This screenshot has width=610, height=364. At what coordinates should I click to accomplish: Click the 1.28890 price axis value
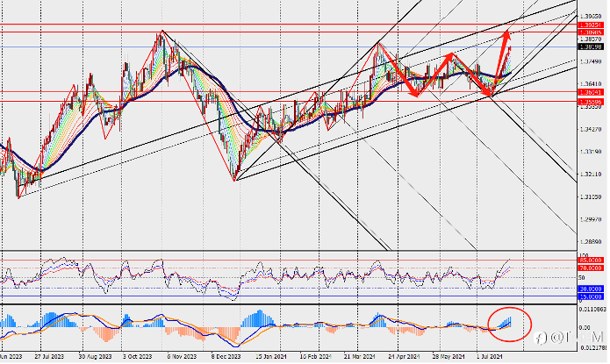591,242
